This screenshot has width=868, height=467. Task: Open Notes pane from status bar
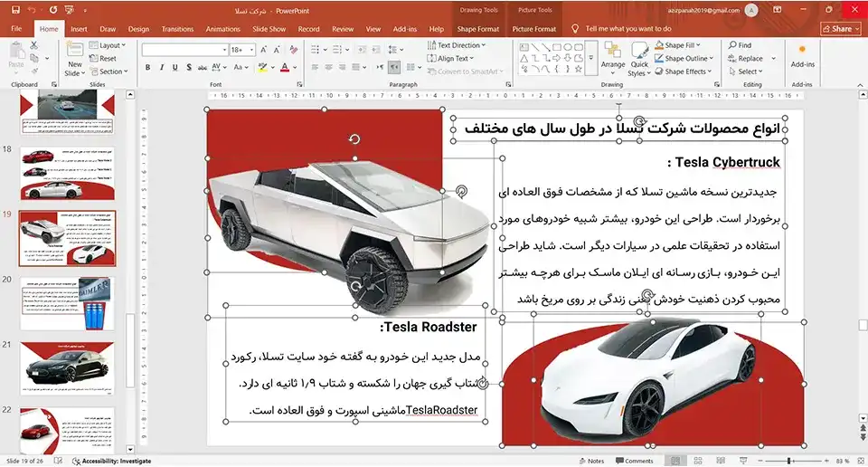point(591,461)
